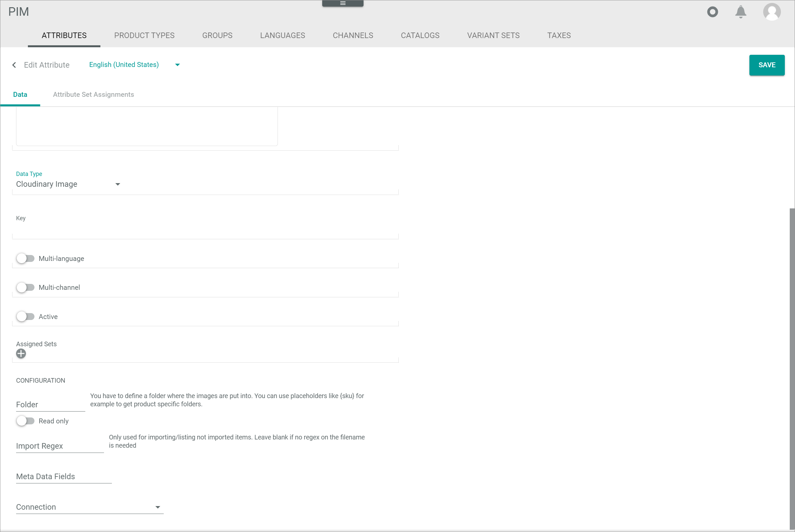Image resolution: width=795 pixels, height=532 pixels.
Task: Select the Data sub-tab
Action: [20, 95]
